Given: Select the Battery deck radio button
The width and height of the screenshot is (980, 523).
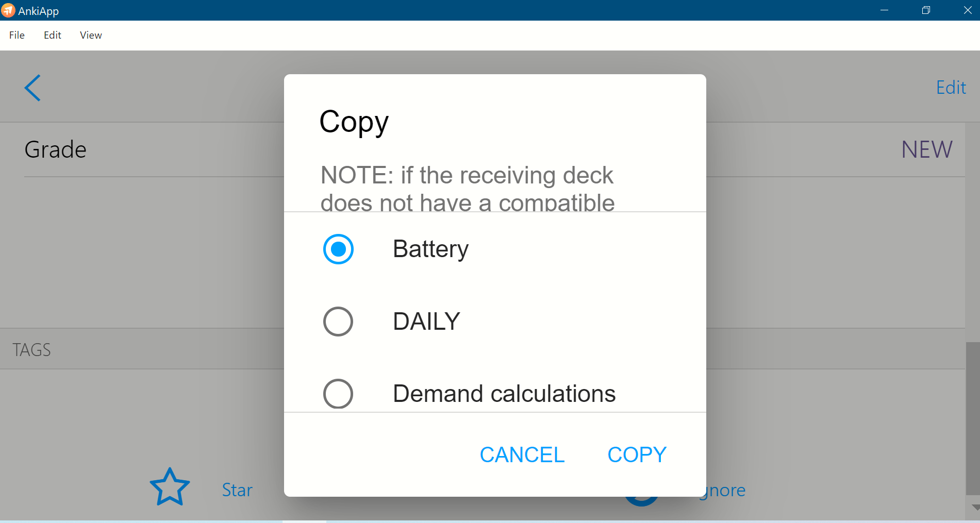Looking at the screenshot, I should pyautogui.click(x=338, y=249).
